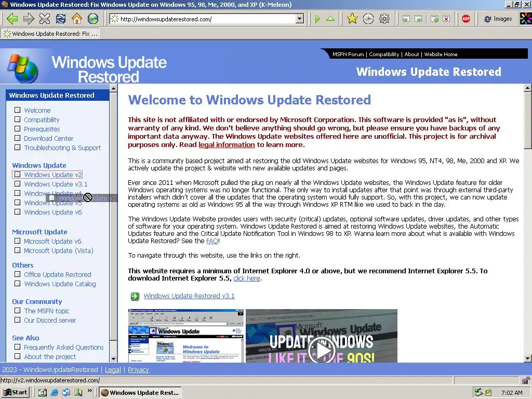
Task: Click main page scrollbar down arrow
Action: click(528, 358)
